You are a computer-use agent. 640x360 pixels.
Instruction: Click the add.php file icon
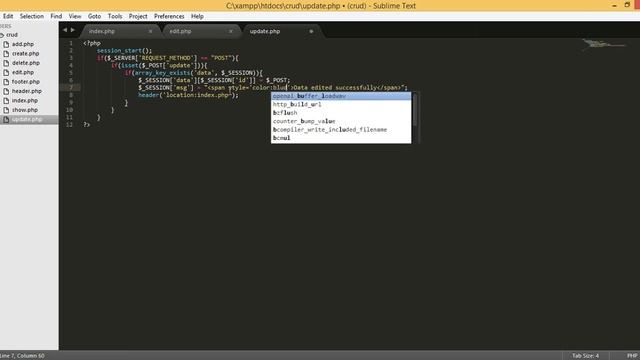pos(6,44)
